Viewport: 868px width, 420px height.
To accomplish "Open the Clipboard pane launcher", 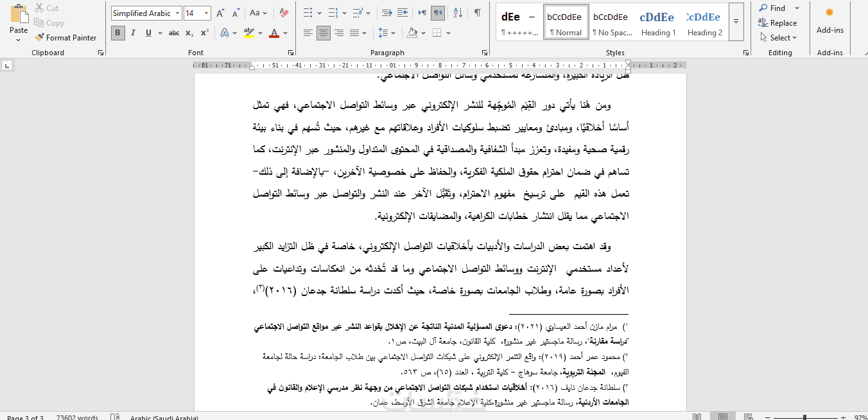I will click(x=101, y=53).
